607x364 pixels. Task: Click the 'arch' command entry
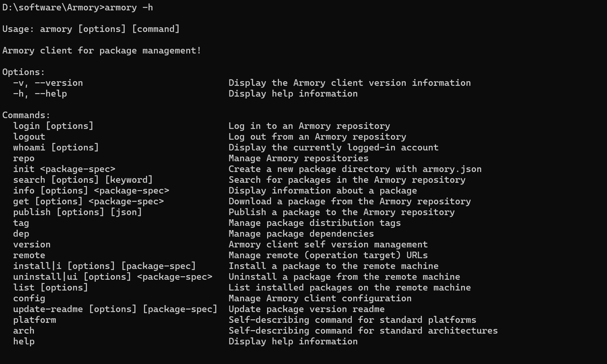24,331
